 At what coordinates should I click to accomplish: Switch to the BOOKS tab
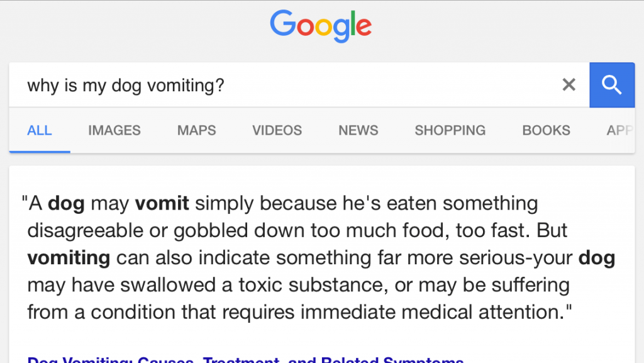click(547, 131)
